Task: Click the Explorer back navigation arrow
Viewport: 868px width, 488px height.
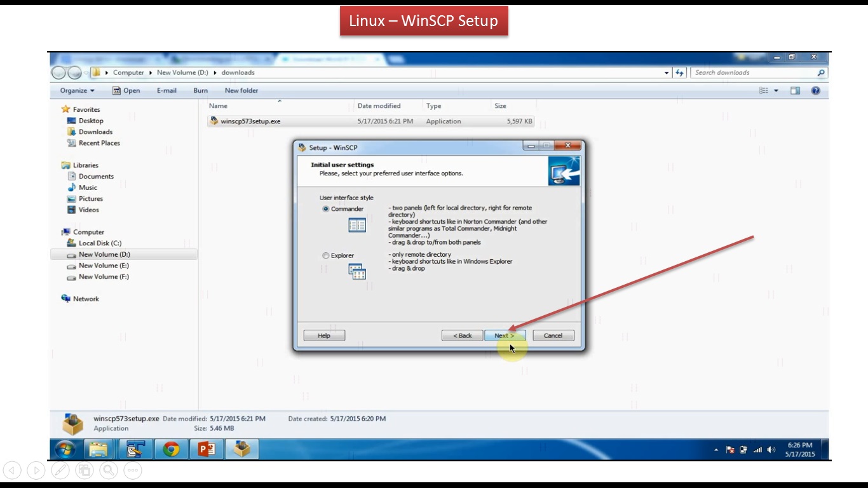Action: pyautogui.click(x=60, y=72)
